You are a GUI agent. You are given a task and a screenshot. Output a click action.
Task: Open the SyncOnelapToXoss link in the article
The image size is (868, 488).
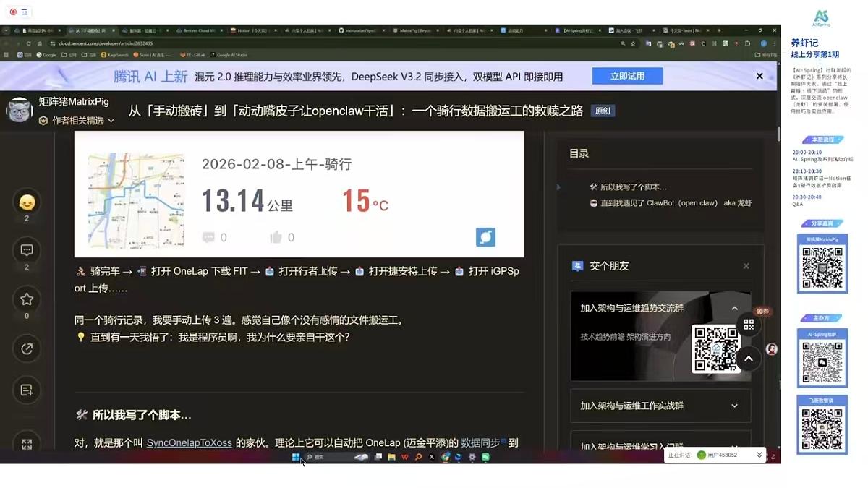pos(191,442)
